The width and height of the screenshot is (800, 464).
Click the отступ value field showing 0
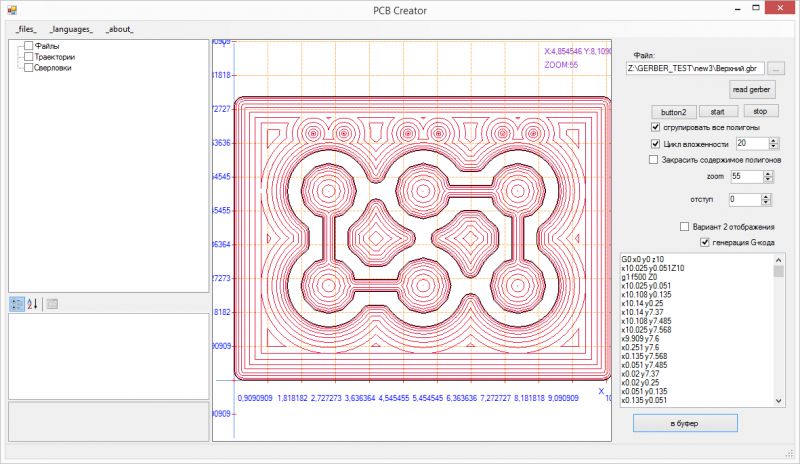click(745, 200)
